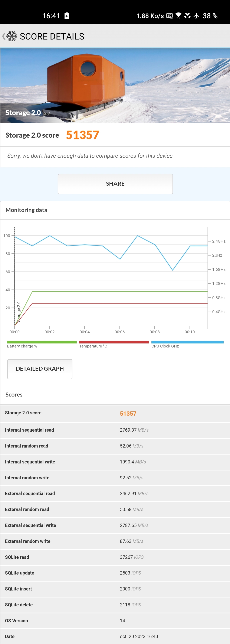The width and height of the screenshot is (230, 644).
Task: Tap the PCMark snowflake logo icon
Action: 12,36
